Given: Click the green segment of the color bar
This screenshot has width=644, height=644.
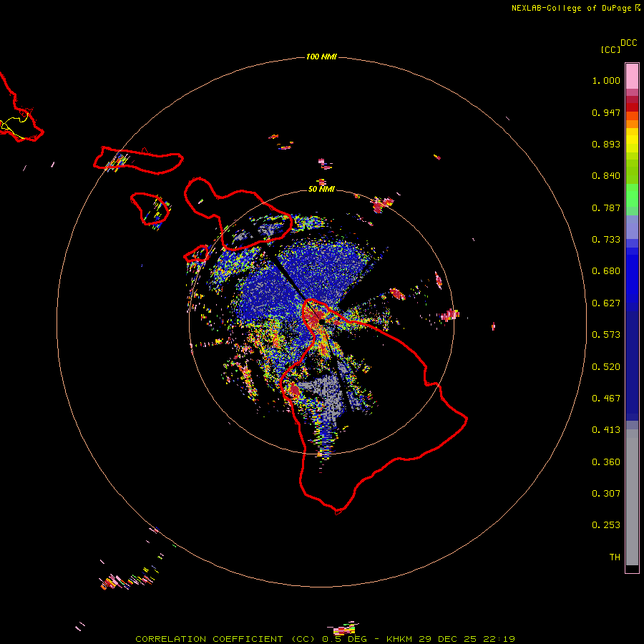Looking at the screenshot, I should click(x=632, y=195).
